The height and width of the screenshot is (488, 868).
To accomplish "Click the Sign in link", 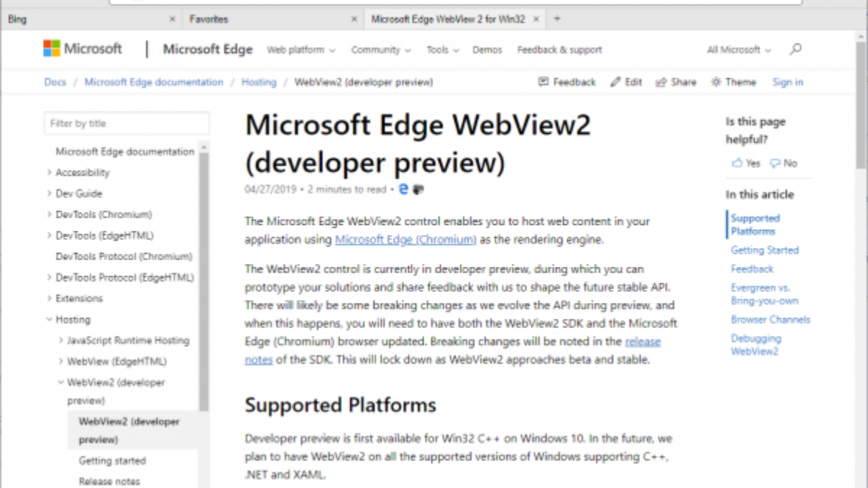I will tap(787, 82).
